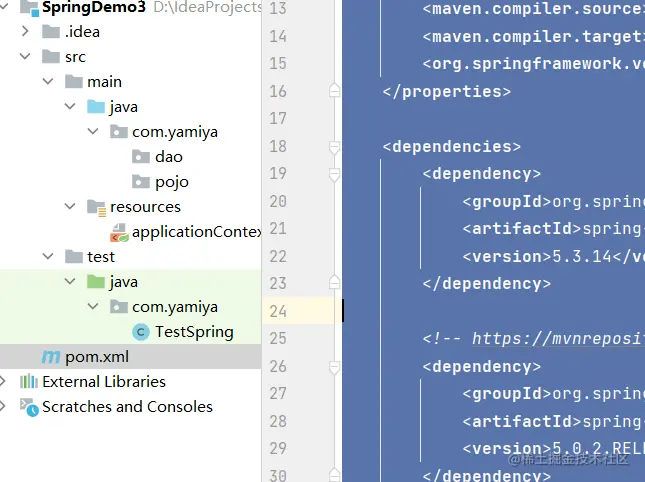645x482 pixels.
Task: Click the dao package icon
Action: click(141, 157)
